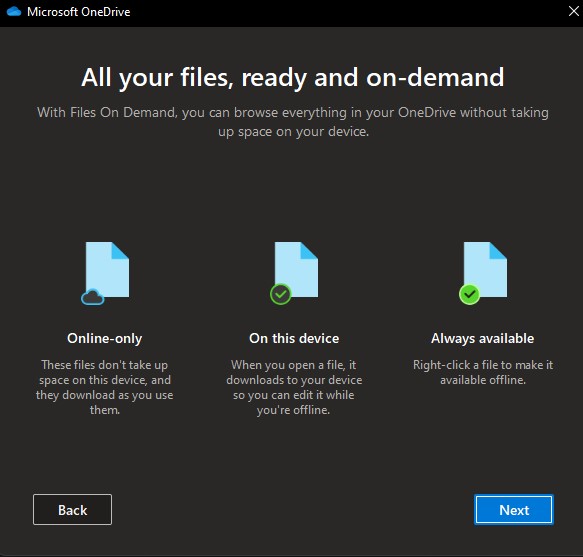Go to the next setup page
583x557 pixels.
[514, 510]
